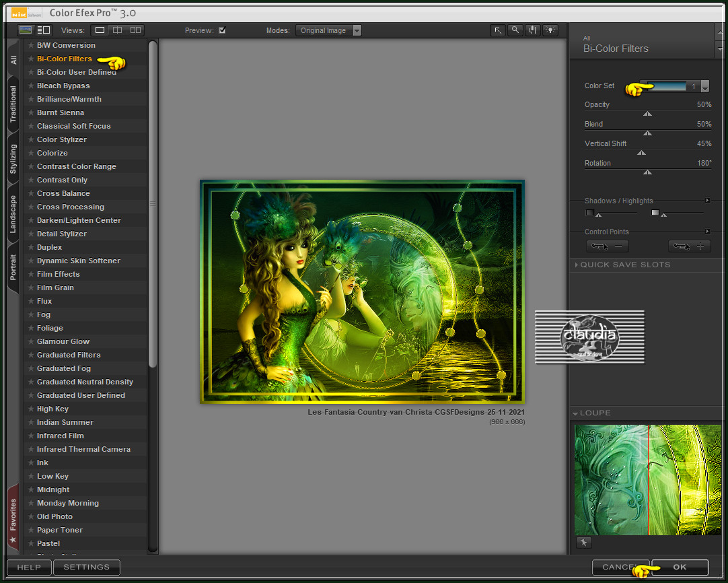This screenshot has height=583, width=728.
Task: Select the zoom magnifier tool
Action: pyautogui.click(x=515, y=30)
